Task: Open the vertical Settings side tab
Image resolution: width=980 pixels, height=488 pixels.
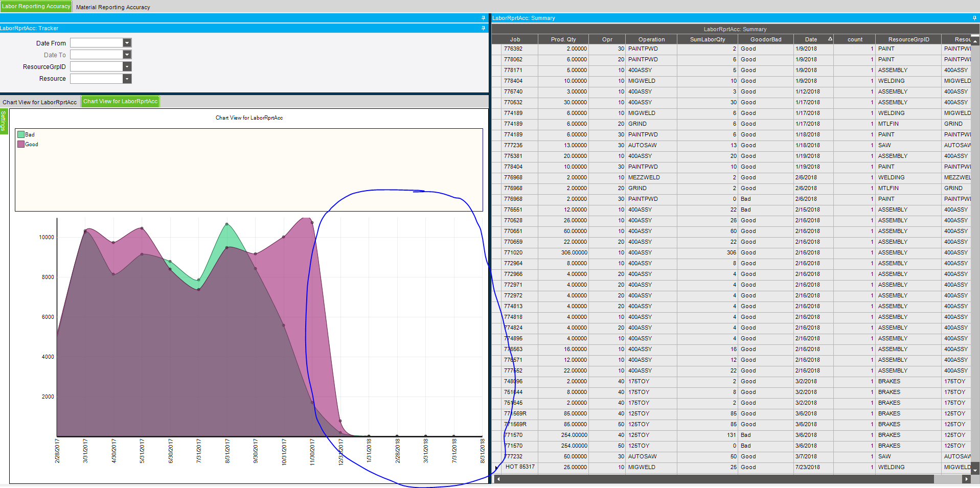Action: tap(4, 121)
